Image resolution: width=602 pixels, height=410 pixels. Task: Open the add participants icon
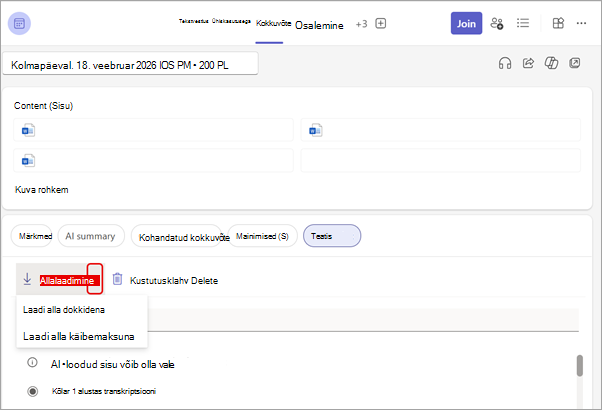497,23
